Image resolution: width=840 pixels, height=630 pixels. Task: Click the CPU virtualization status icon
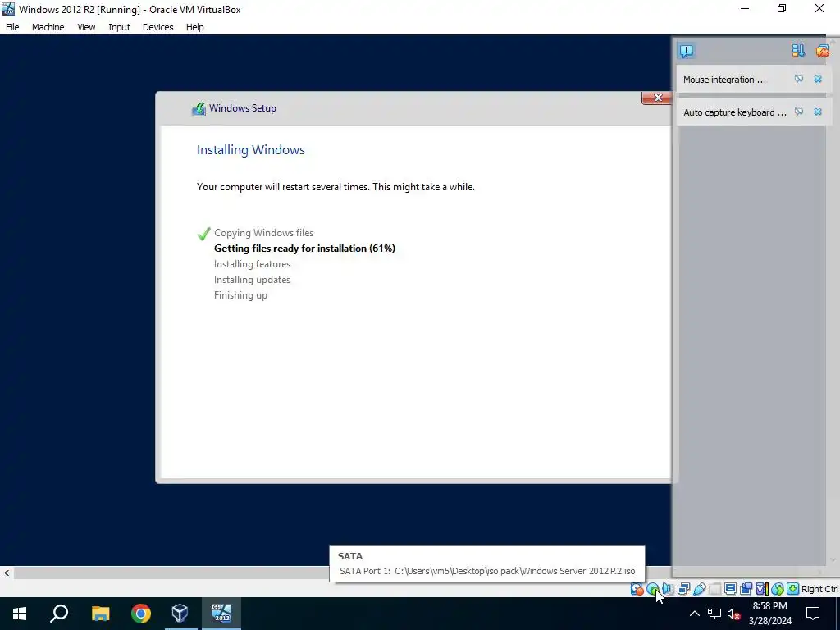(761, 589)
